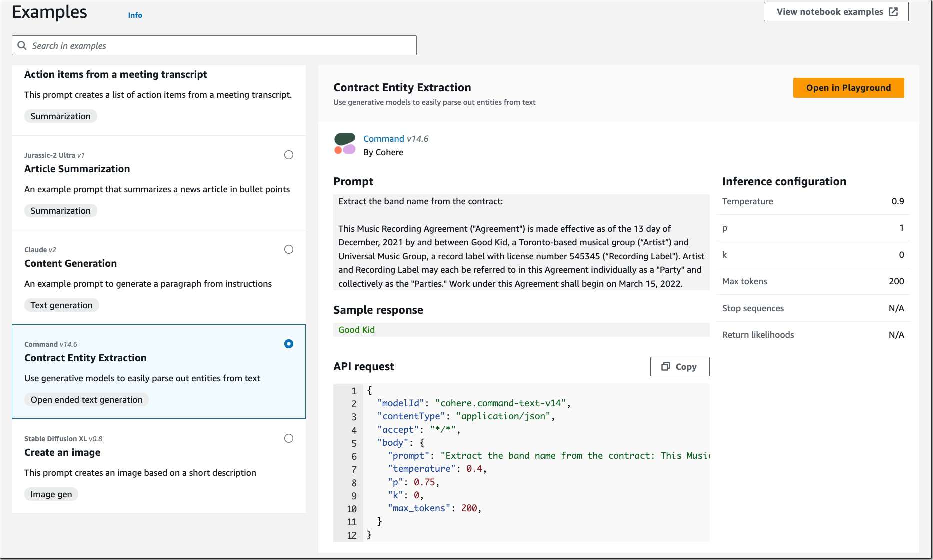This screenshot has height=560, width=933.
Task: Click the Create an image card title
Action: (62, 452)
